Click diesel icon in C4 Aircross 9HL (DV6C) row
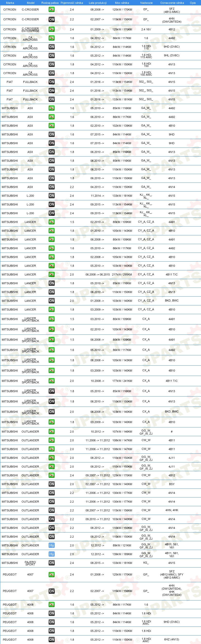The image size is (201, 644). [52, 56]
